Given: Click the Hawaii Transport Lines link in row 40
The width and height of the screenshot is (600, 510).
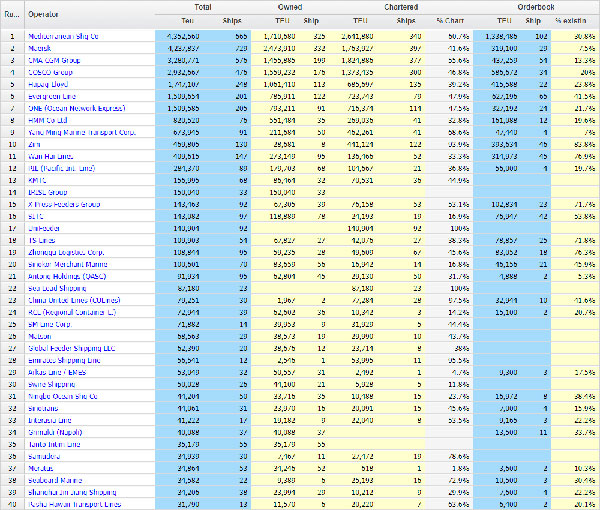Looking at the screenshot, I should point(75,504).
